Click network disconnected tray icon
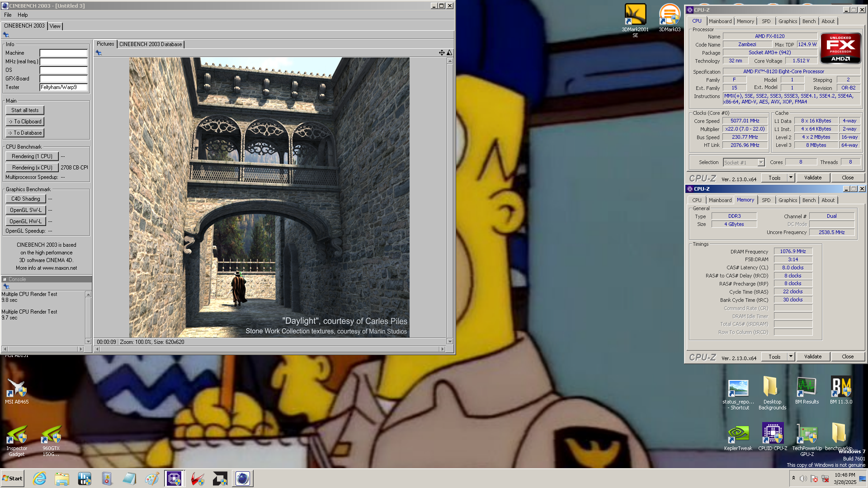 pyautogui.click(x=825, y=479)
